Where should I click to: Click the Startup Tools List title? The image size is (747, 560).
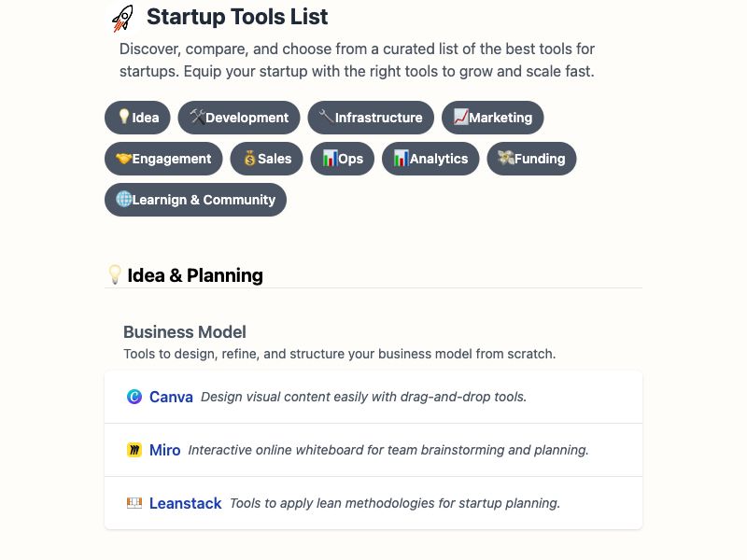coord(237,18)
